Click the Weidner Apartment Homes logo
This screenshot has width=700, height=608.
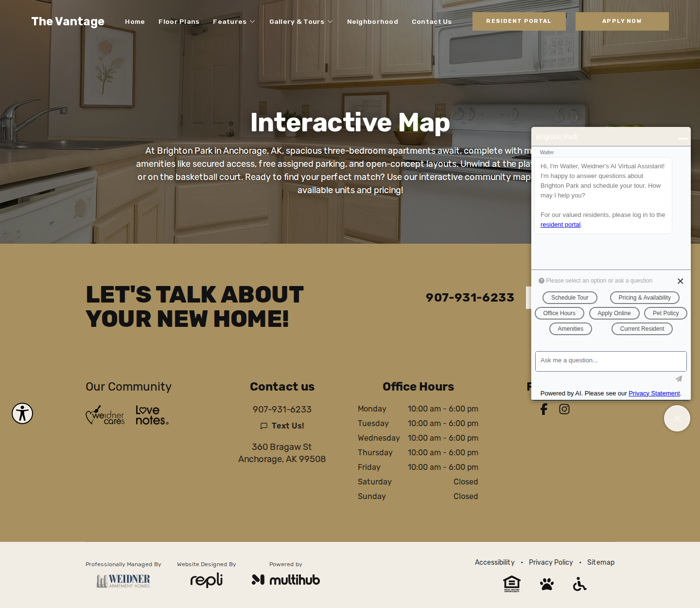coord(123,580)
